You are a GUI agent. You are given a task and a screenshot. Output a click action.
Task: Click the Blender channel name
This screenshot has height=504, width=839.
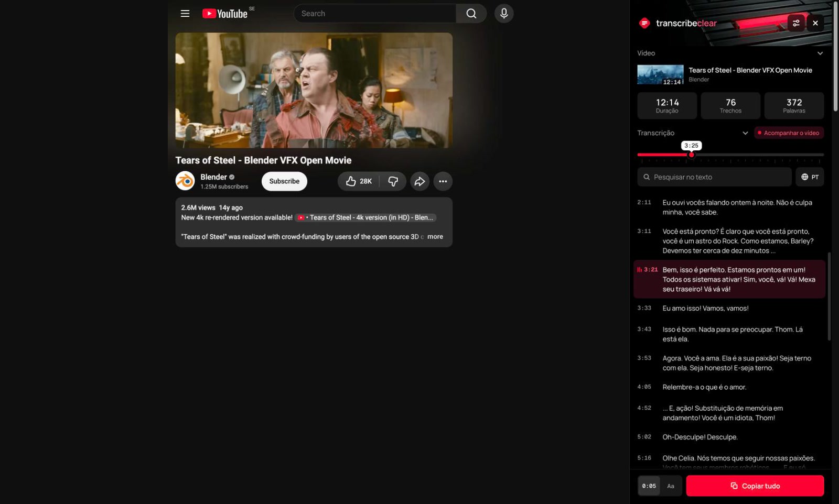(x=213, y=177)
